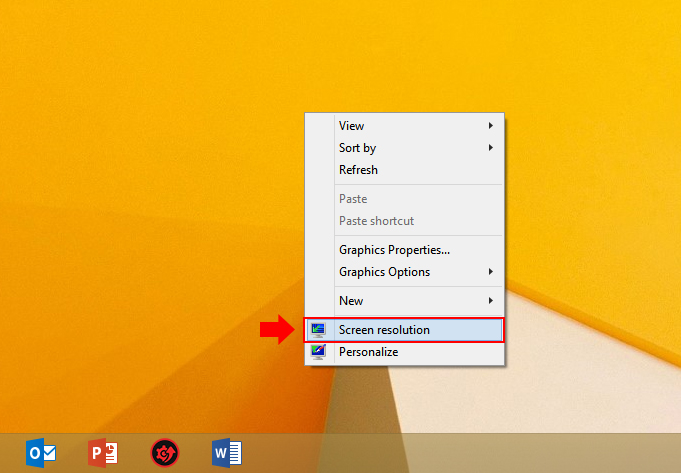Open Outlook from the taskbar

pos(41,453)
